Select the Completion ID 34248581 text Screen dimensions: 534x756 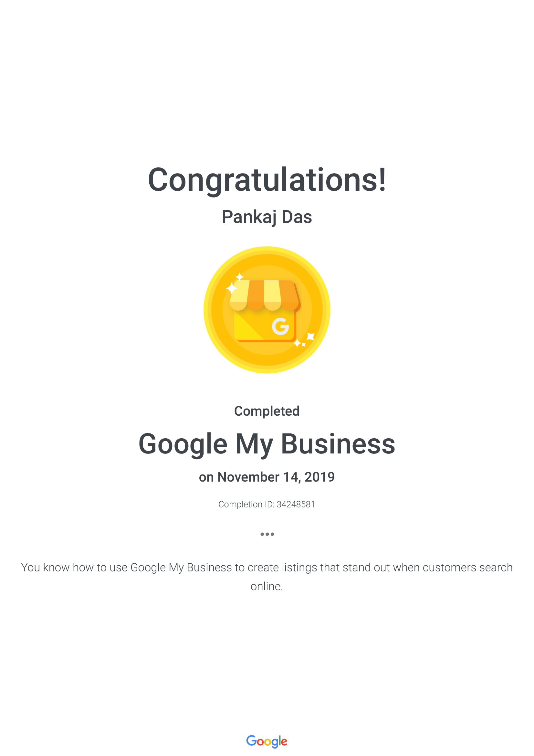coord(267,505)
